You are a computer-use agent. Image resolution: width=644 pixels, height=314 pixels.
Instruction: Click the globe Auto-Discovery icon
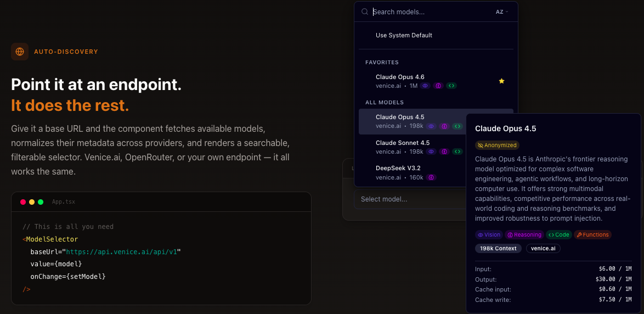20,52
